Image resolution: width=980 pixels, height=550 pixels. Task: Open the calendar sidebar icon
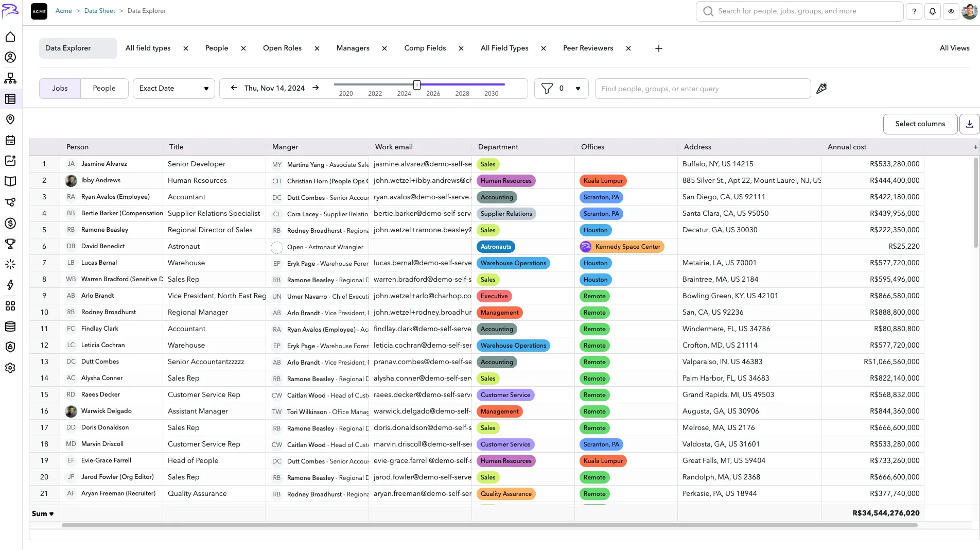click(10, 140)
